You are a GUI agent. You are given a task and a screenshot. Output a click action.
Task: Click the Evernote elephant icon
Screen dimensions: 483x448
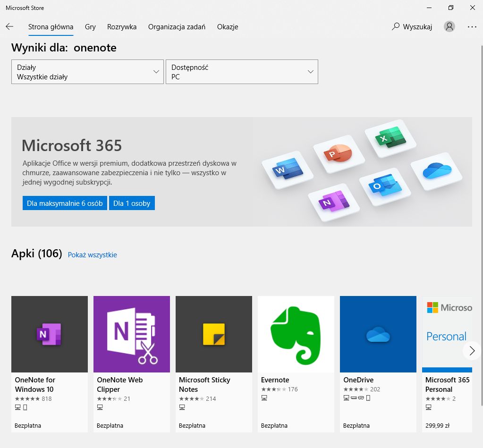[x=296, y=334]
